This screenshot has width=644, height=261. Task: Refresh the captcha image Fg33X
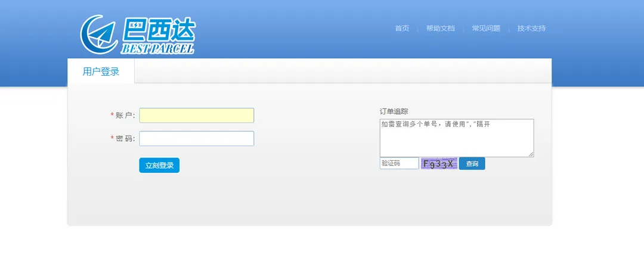point(439,163)
